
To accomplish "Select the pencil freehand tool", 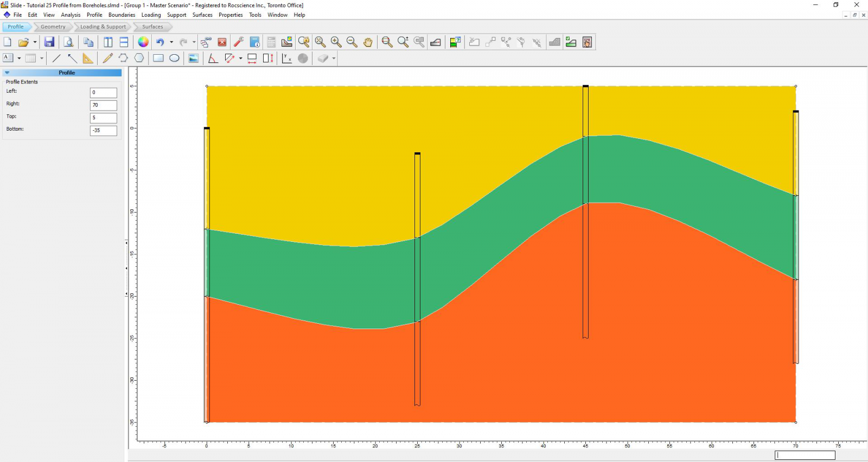I will (107, 58).
